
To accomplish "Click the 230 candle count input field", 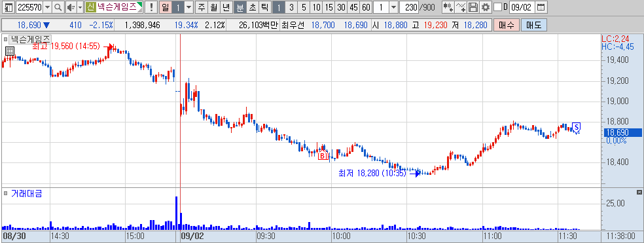I will (x=408, y=7).
